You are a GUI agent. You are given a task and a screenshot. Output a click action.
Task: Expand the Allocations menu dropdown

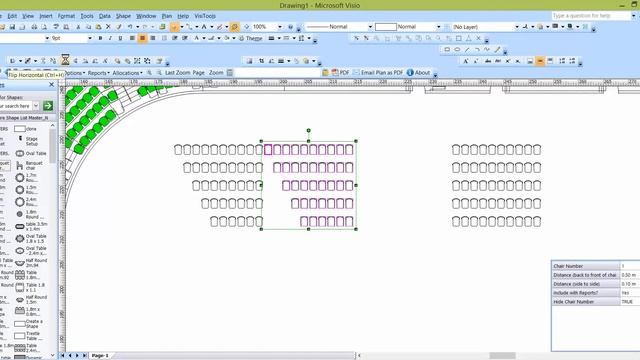127,73
